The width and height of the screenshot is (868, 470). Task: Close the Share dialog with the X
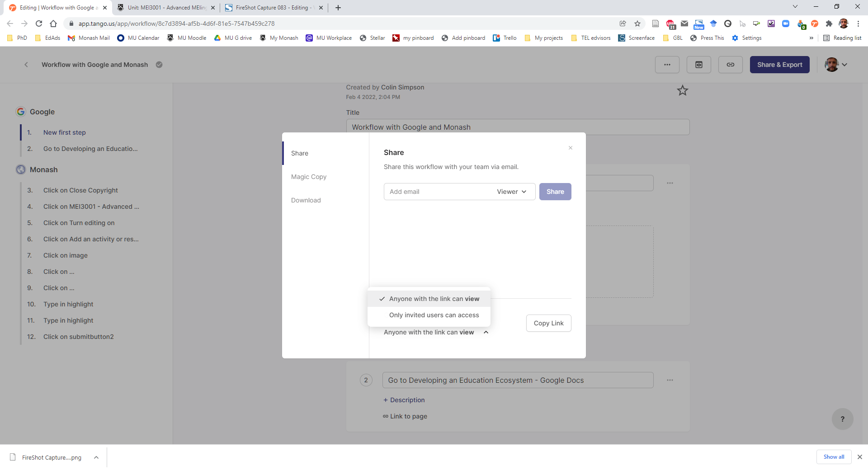coord(571,148)
